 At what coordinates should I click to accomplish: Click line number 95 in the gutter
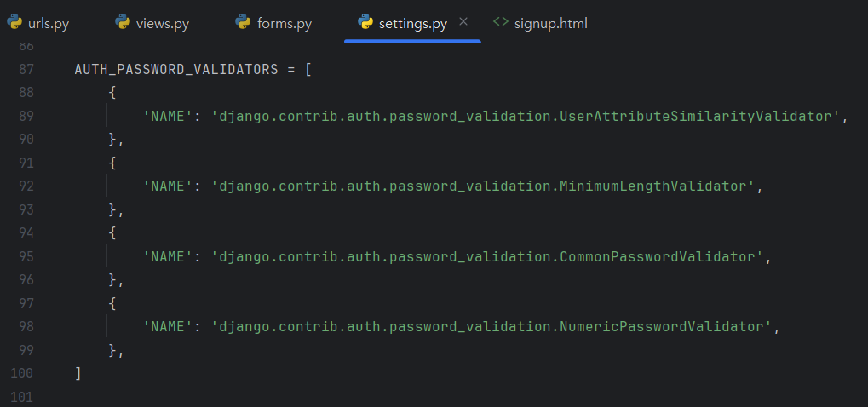click(26, 256)
